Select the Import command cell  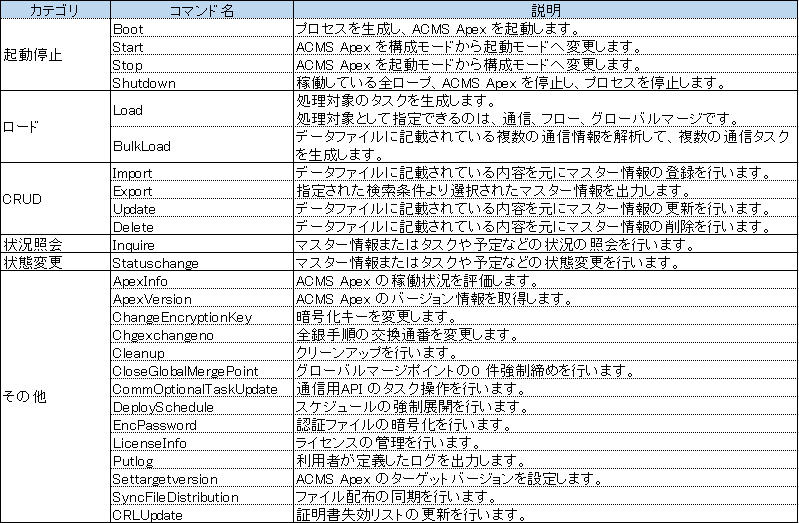coord(201,172)
